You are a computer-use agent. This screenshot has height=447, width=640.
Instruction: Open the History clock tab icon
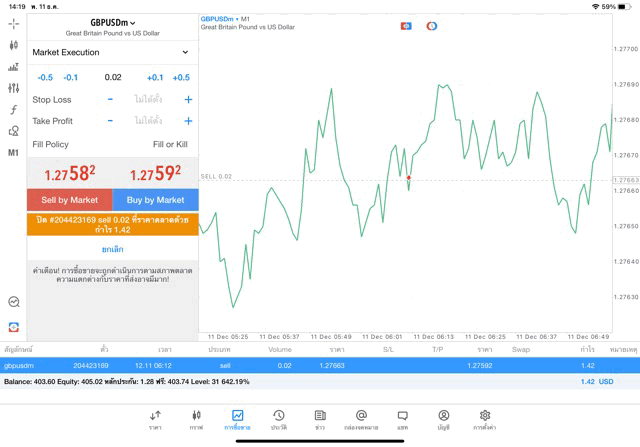[279, 419]
